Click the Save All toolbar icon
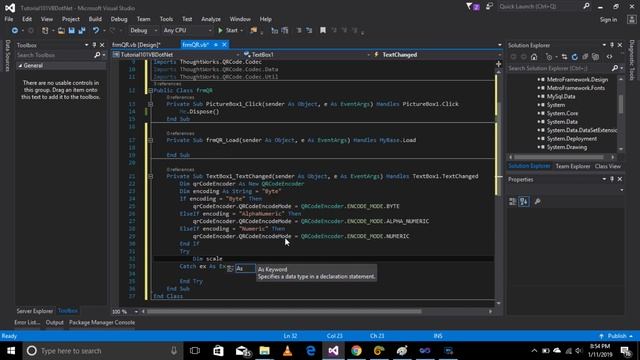 pyautogui.click(x=82, y=31)
